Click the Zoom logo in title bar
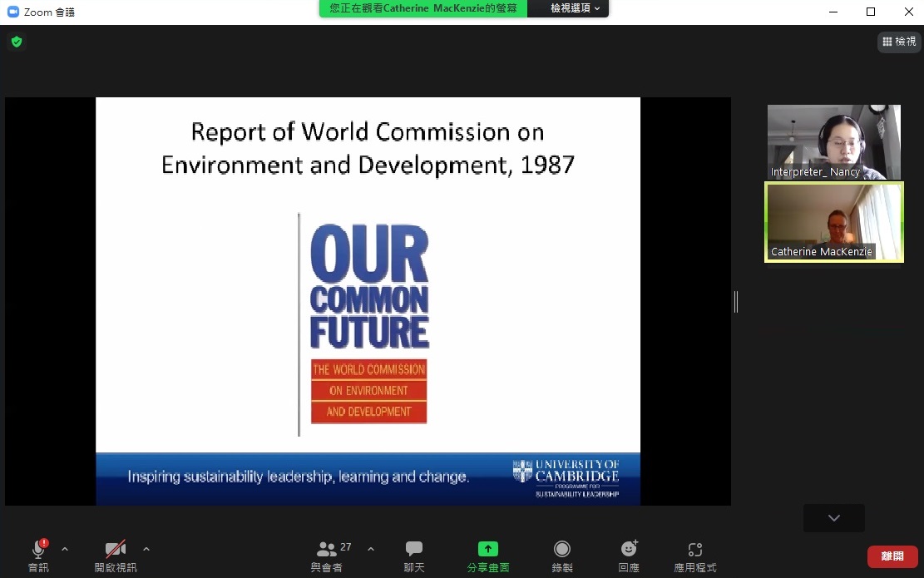Image resolution: width=924 pixels, height=578 pixels. 13,12
